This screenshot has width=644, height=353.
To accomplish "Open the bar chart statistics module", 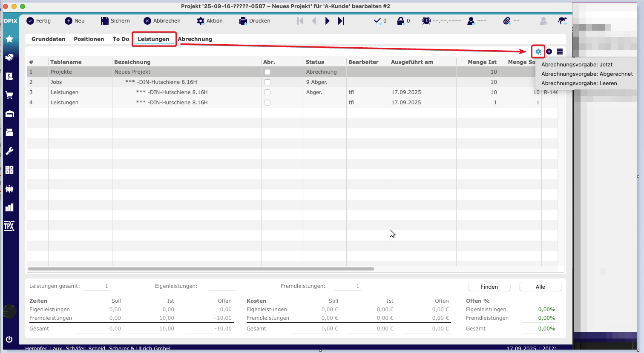I will click(x=9, y=207).
